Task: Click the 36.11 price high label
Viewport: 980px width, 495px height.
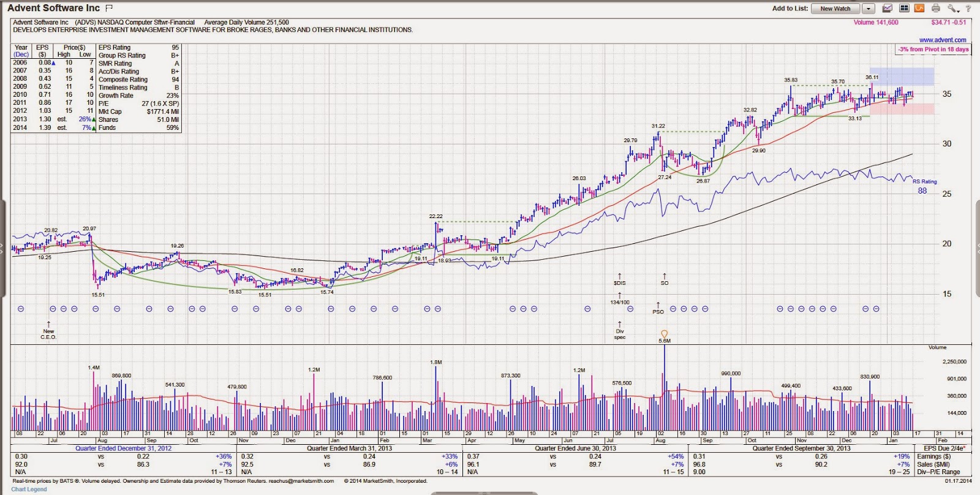Action: [872, 77]
